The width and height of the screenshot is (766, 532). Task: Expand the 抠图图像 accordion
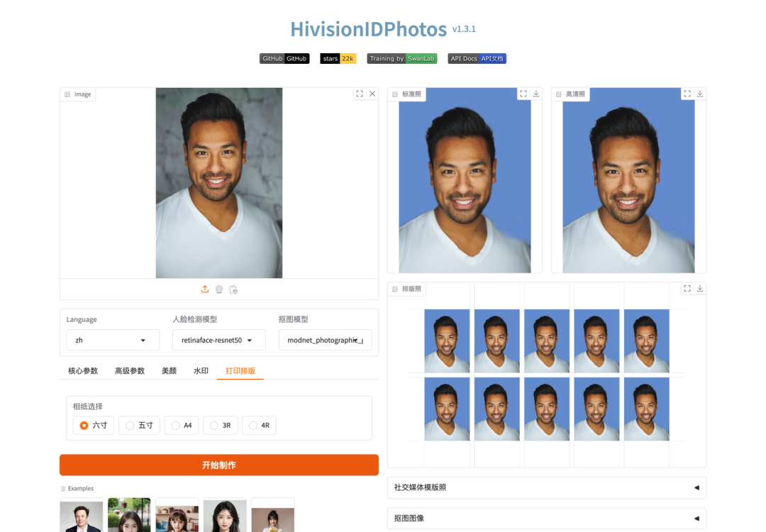[x=547, y=519]
